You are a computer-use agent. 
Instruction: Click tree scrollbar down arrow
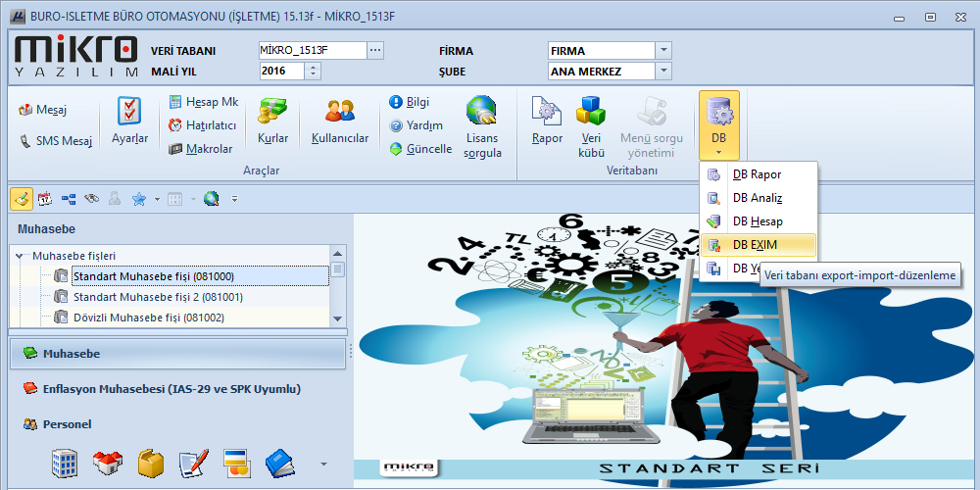pos(337,318)
